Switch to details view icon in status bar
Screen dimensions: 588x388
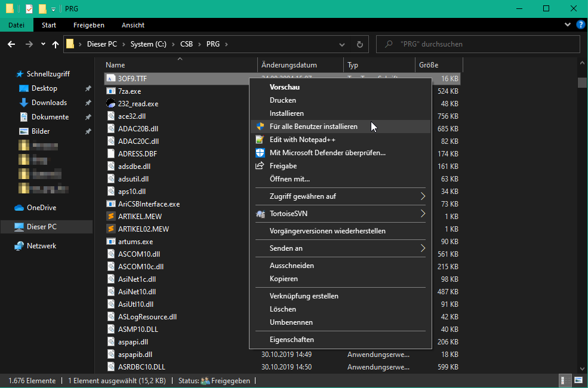[565, 381]
